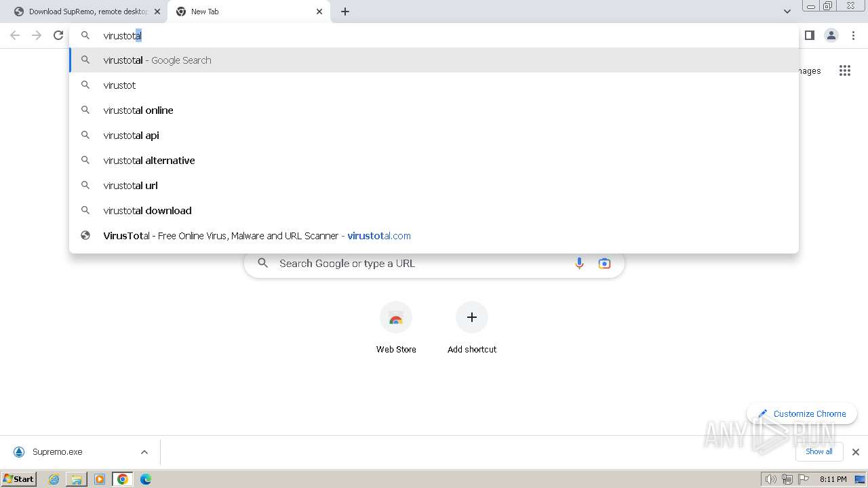Open the tab search dropdown arrow
868x488 pixels.
pos(787,12)
